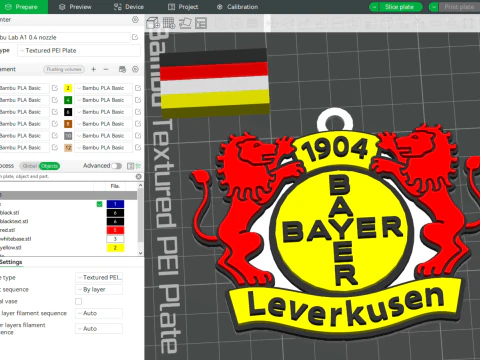480x360 pixels.
Task: Open the Calibration tab
Action: [237, 7]
